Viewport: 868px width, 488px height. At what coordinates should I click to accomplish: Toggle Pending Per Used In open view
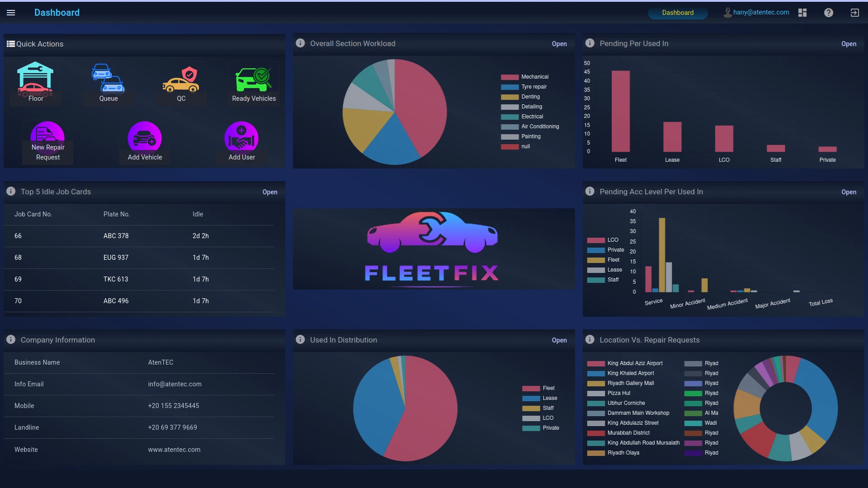point(848,43)
